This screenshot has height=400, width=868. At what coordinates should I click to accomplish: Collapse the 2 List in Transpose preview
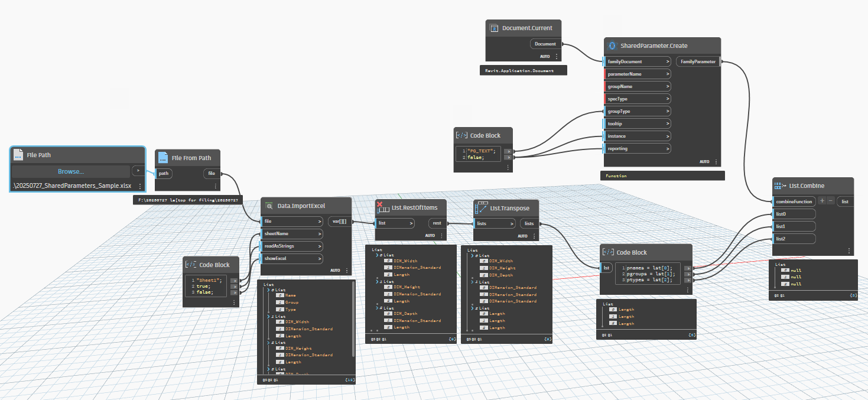pos(472,308)
